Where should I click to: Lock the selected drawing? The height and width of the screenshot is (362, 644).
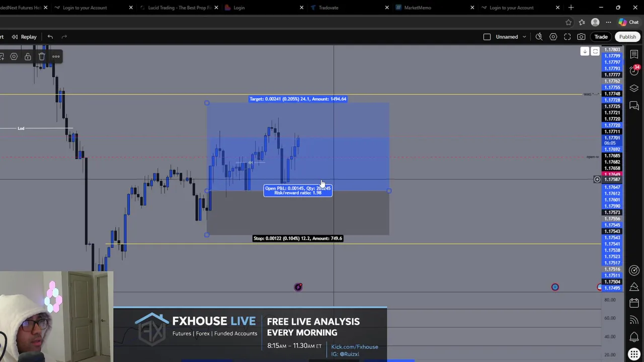[28, 57]
